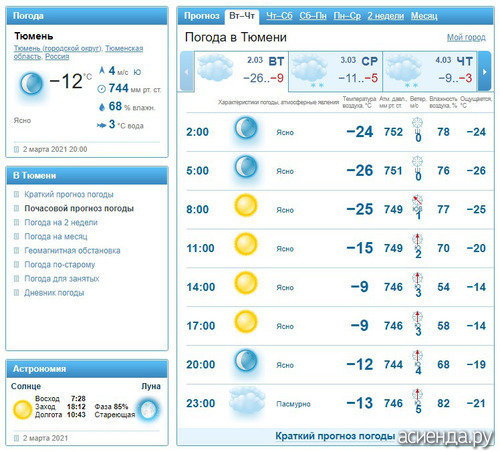Image resolution: width=500 pixels, height=452 pixels.
Task: Click the cloud icon in the 23:00 row
Action: 247,399
